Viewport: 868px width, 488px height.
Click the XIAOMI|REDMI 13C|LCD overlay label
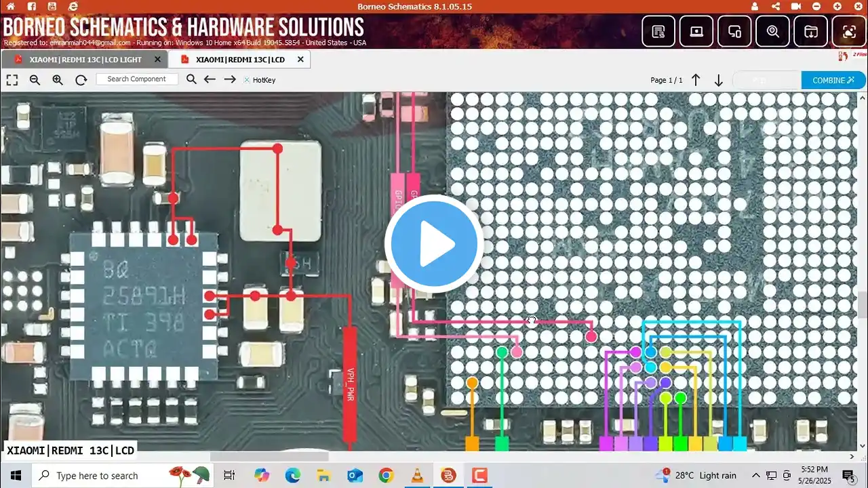71,449
